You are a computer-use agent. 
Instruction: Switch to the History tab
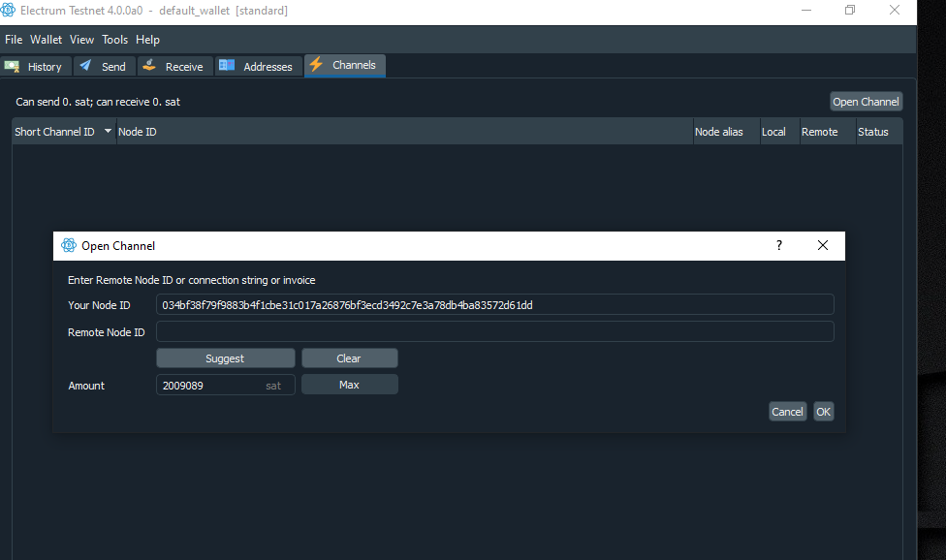[36, 66]
